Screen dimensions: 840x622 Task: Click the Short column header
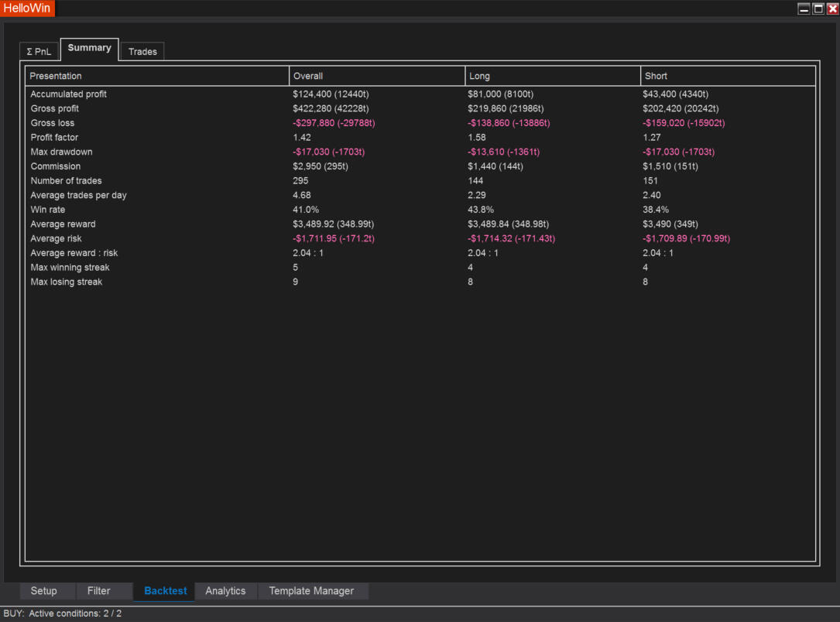[x=656, y=76]
